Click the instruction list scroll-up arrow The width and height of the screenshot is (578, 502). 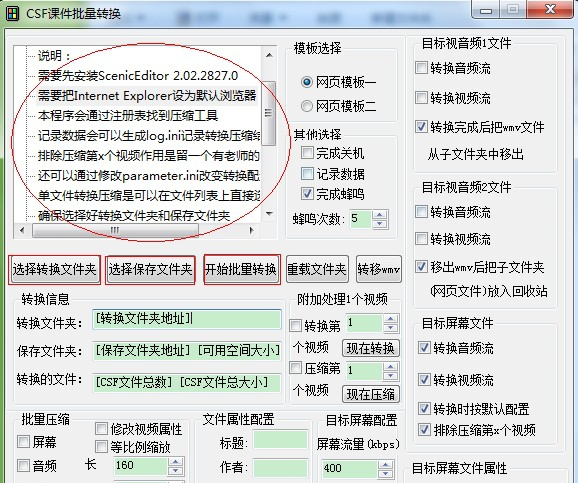pyautogui.click(x=269, y=55)
